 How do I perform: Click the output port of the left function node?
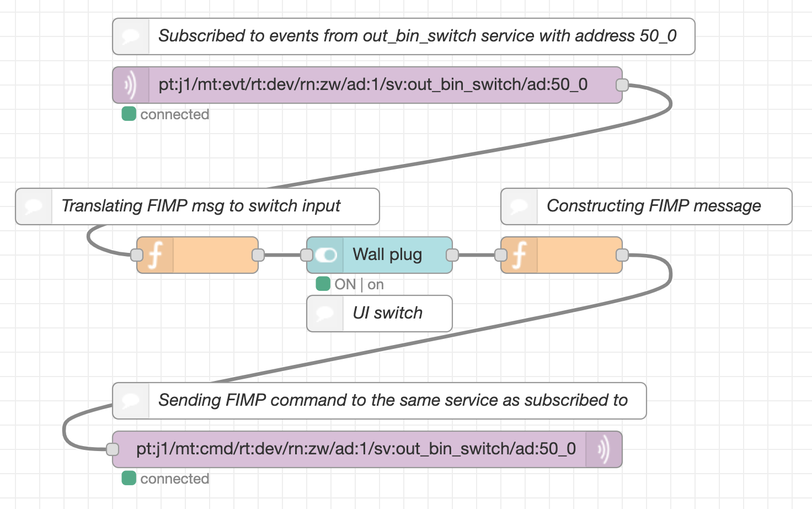[258, 255]
